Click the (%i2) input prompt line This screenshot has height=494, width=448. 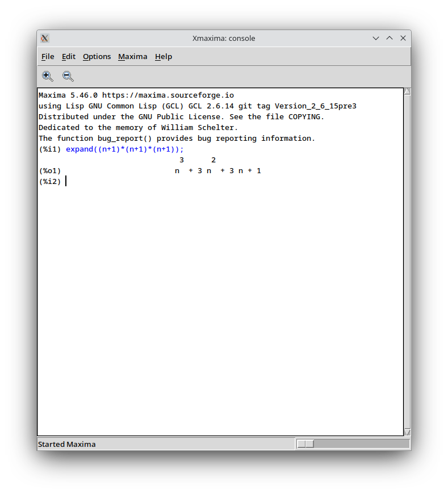[x=53, y=182]
